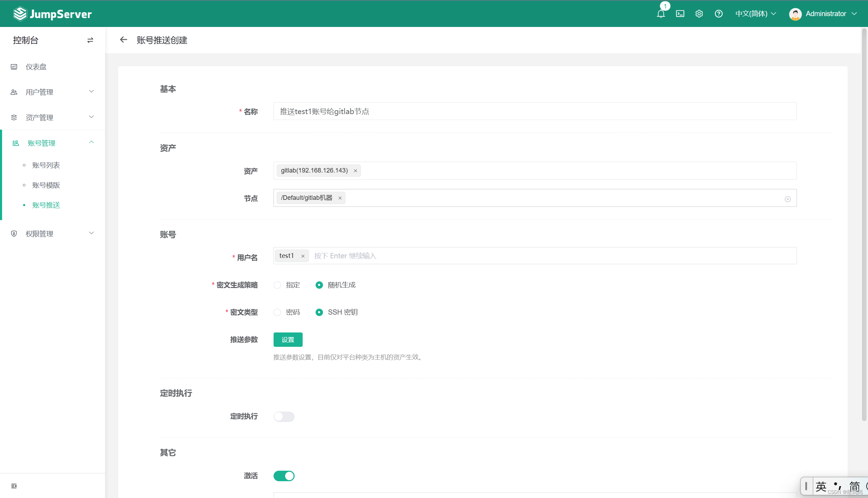The image size is (868, 498).
Task: Click the 名称 input field
Action: click(x=535, y=111)
